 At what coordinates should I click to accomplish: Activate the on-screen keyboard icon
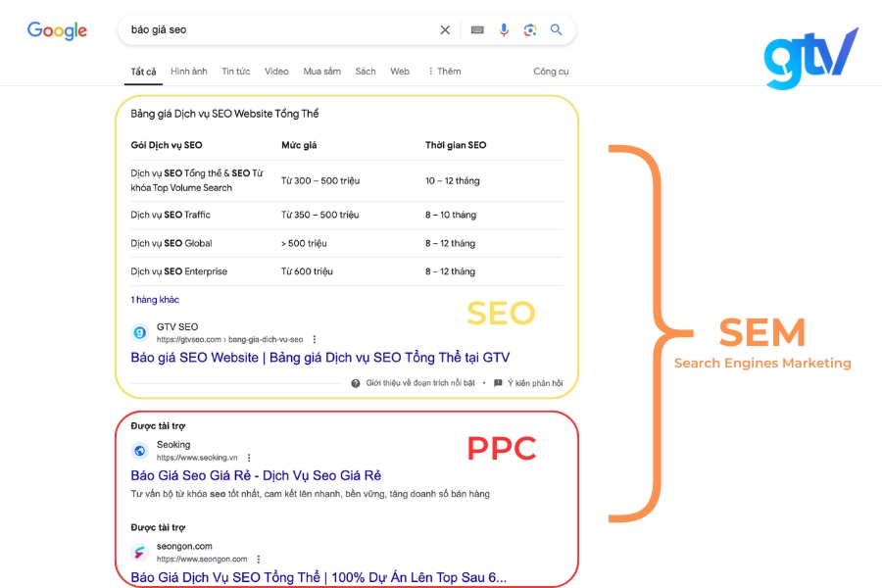tap(477, 30)
